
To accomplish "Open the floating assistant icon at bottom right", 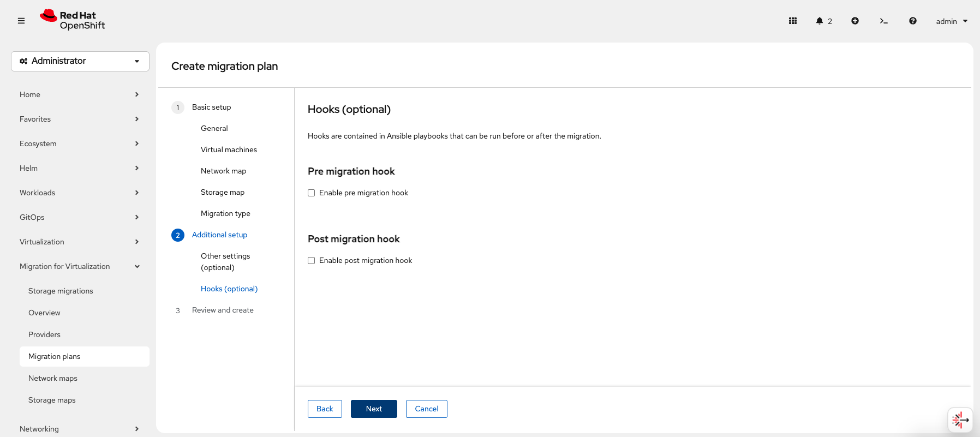I will coord(960,420).
